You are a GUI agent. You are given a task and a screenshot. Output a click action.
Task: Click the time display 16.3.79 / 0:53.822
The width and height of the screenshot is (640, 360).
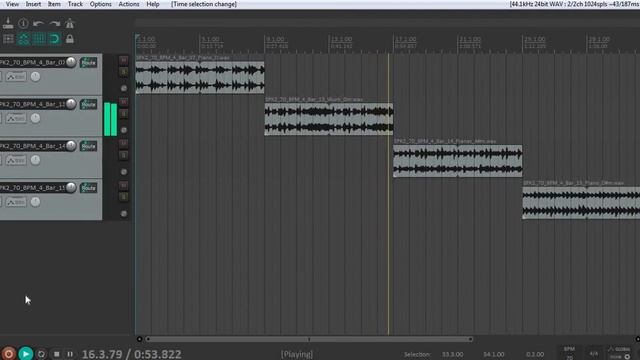pos(131,354)
